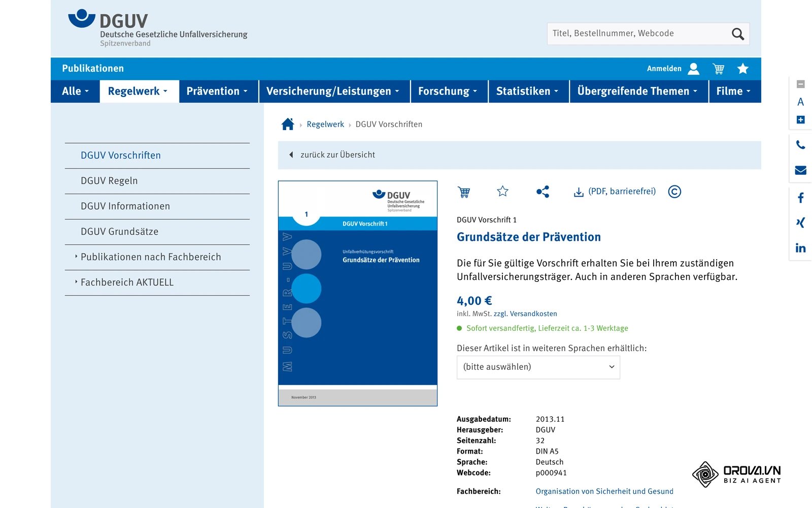Image resolution: width=812 pixels, height=508 pixels.
Task: Share on Xing icon
Action: pyautogui.click(x=801, y=223)
